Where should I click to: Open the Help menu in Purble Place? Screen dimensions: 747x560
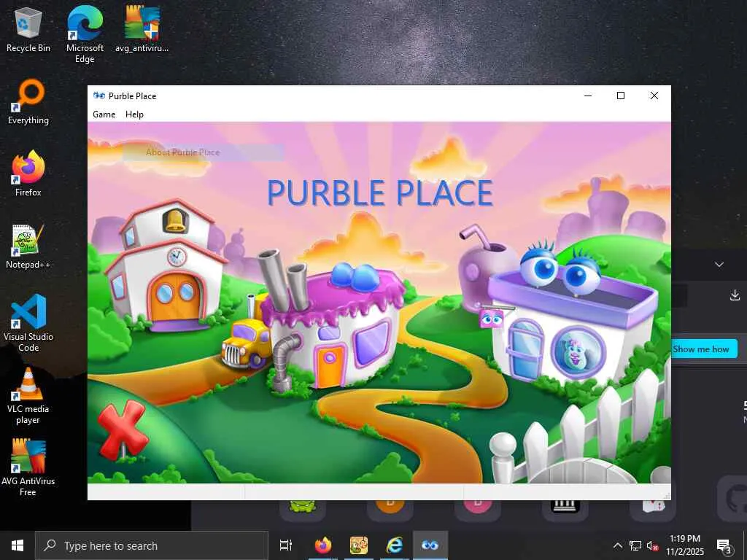click(x=134, y=114)
